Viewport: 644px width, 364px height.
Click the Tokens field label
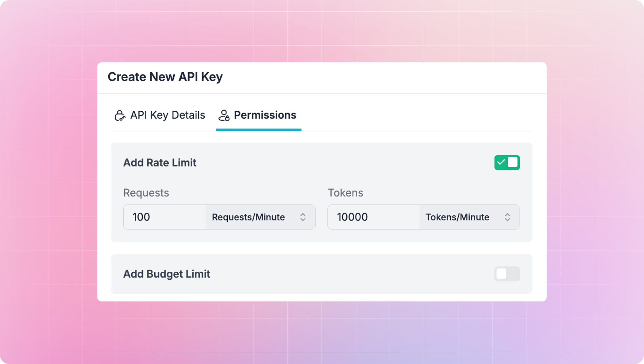point(345,193)
